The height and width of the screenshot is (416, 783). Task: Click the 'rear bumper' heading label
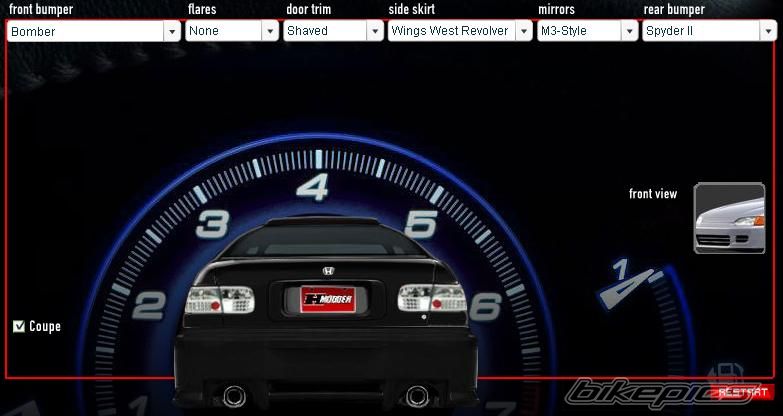tap(674, 9)
